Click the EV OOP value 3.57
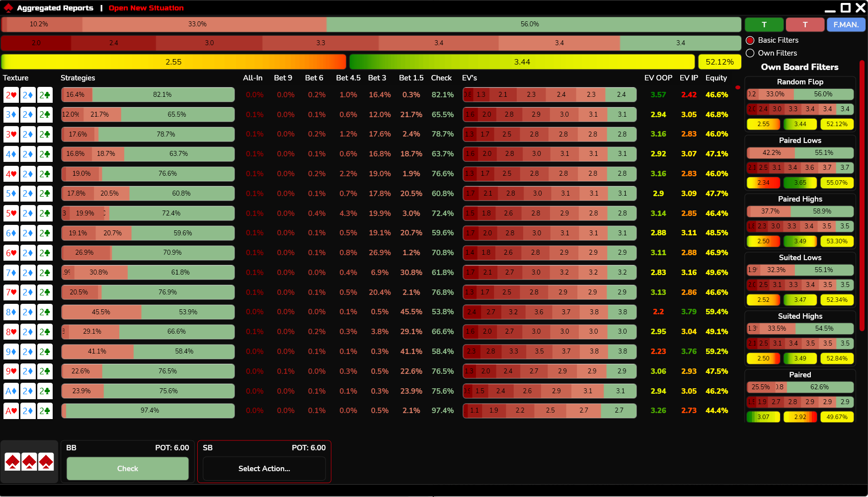The image size is (868, 497). click(x=658, y=95)
